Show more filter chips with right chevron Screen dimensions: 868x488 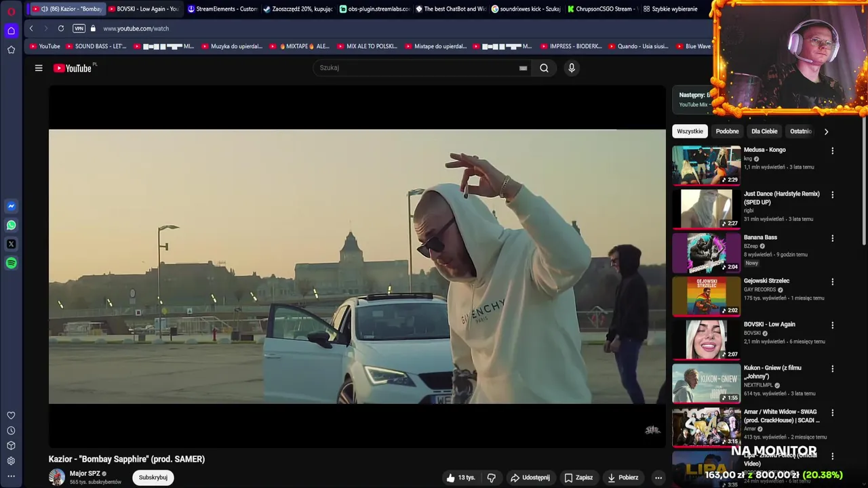[826, 131]
